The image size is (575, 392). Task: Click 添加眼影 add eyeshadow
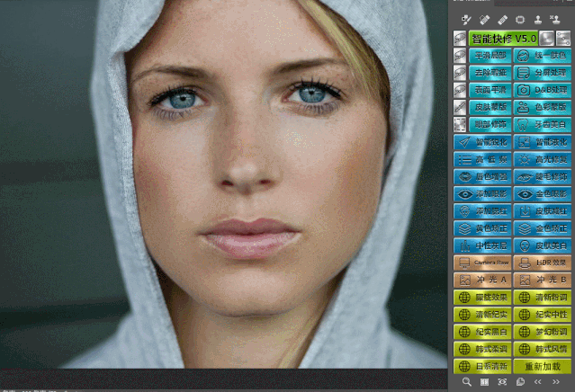[x=482, y=194]
